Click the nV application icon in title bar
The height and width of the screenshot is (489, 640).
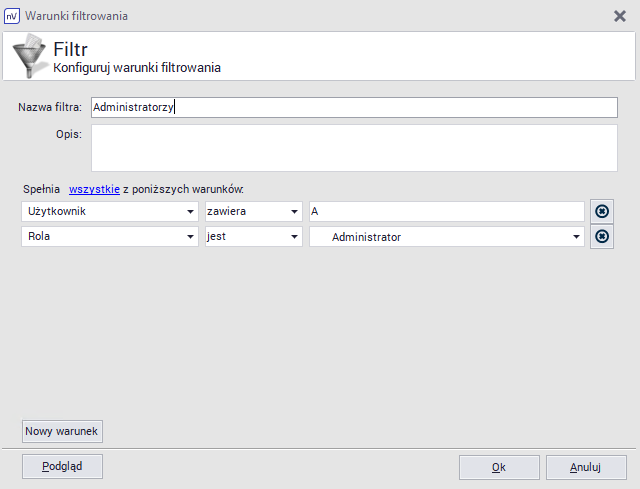[x=12, y=16]
